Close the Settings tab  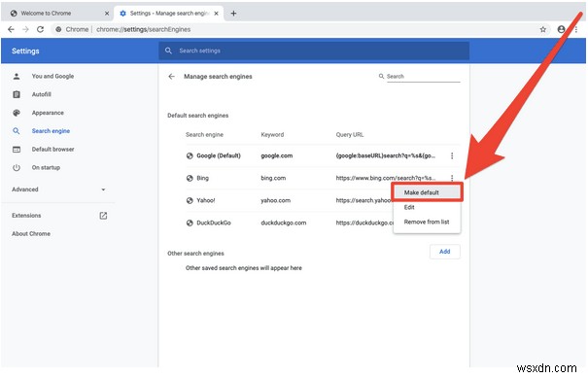point(216,14)
